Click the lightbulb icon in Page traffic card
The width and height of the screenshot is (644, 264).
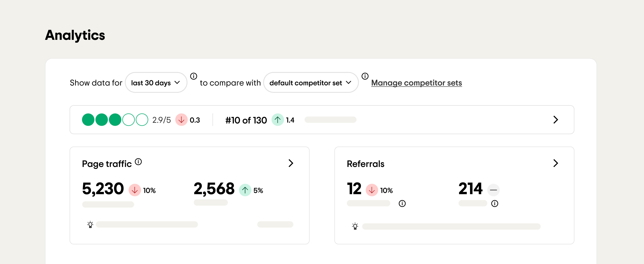pos(90,224)
